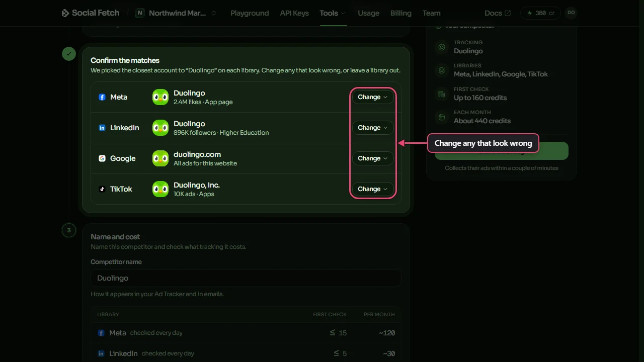Select the duolingo.com owl avatar

[x=160, y=158]
